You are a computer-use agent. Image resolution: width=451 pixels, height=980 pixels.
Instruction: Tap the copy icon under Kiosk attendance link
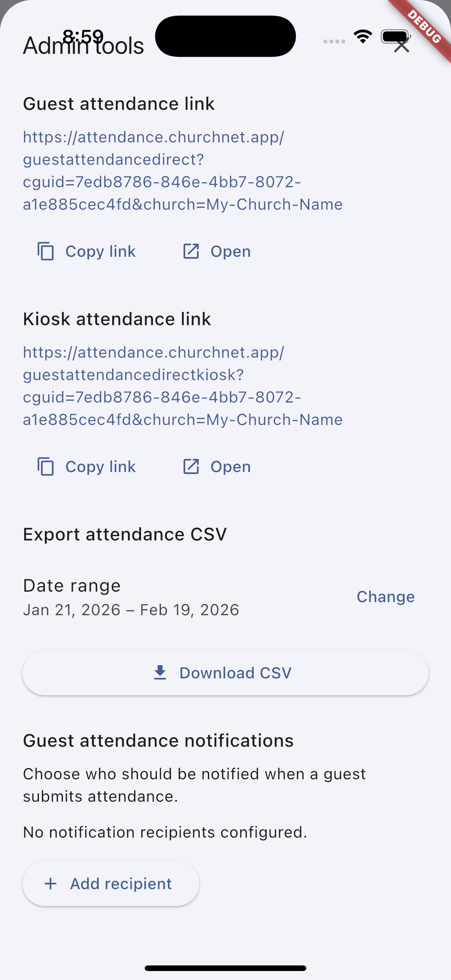(46, 466)
